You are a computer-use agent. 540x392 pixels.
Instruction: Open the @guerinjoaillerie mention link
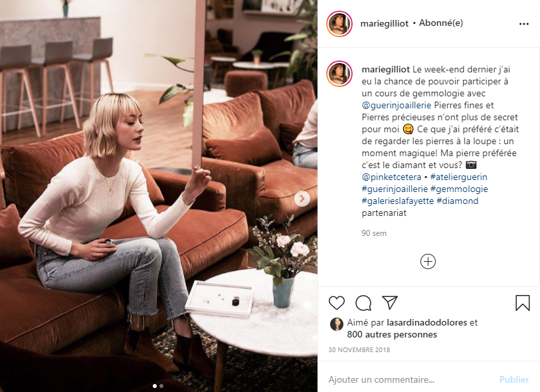(396, 105)
